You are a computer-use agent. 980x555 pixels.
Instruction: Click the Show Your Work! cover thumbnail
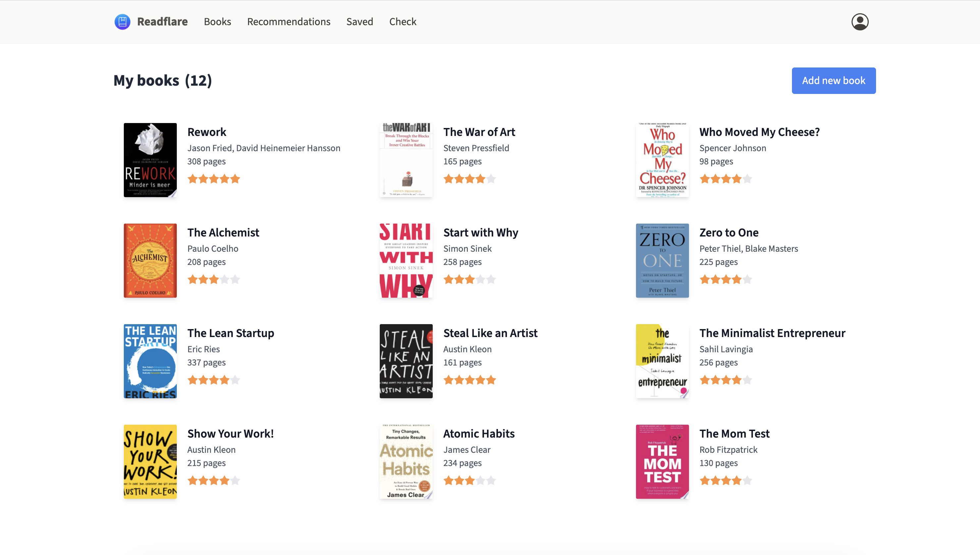coord(150,462)
